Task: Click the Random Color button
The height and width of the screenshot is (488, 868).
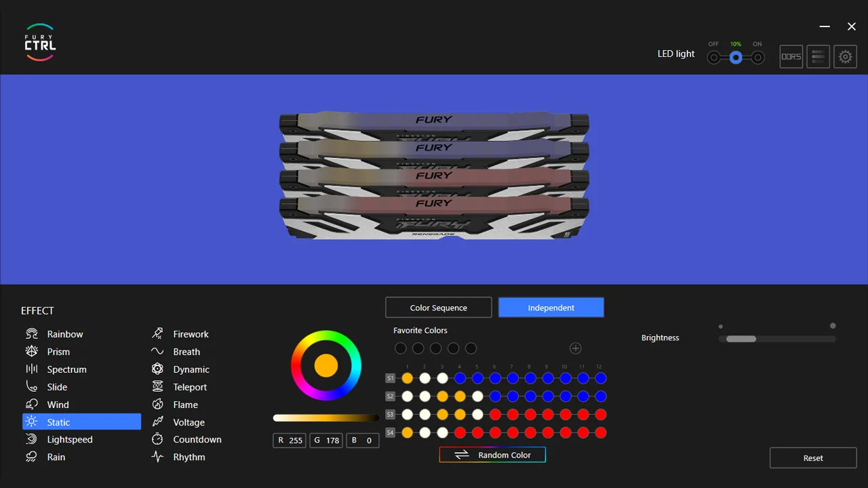Action: tap(492, 455)
